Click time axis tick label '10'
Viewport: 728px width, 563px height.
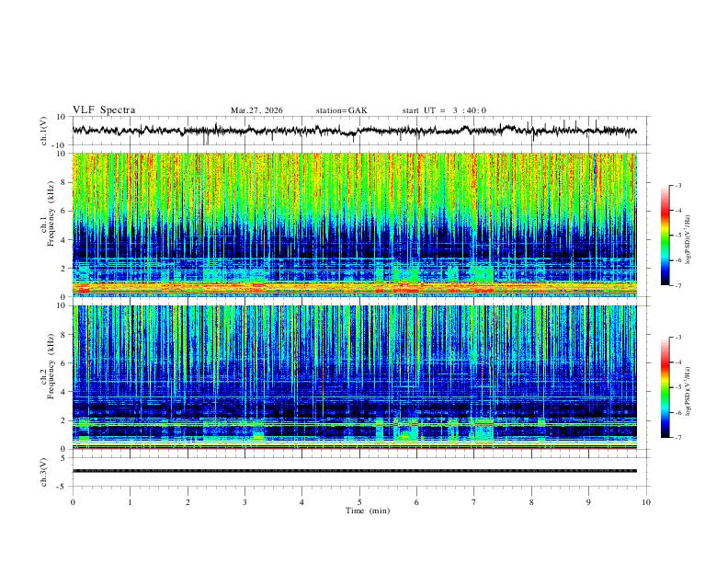646,502
